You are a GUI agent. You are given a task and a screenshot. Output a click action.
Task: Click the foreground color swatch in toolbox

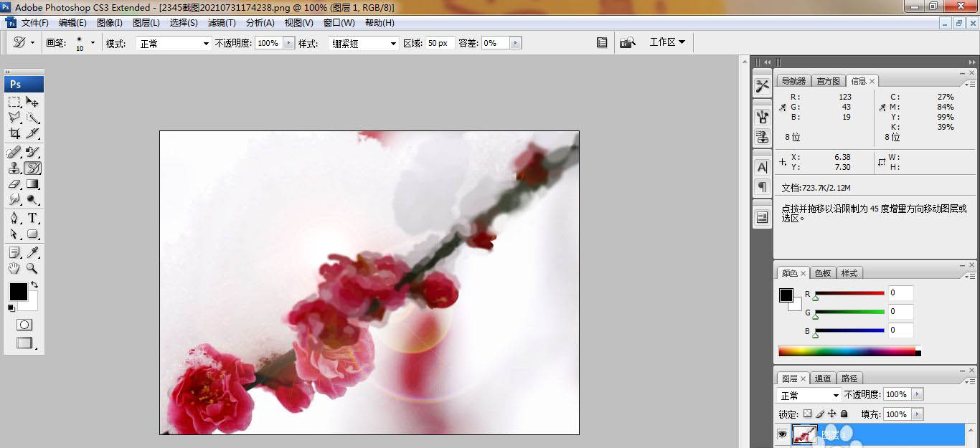tap(18, 292)
